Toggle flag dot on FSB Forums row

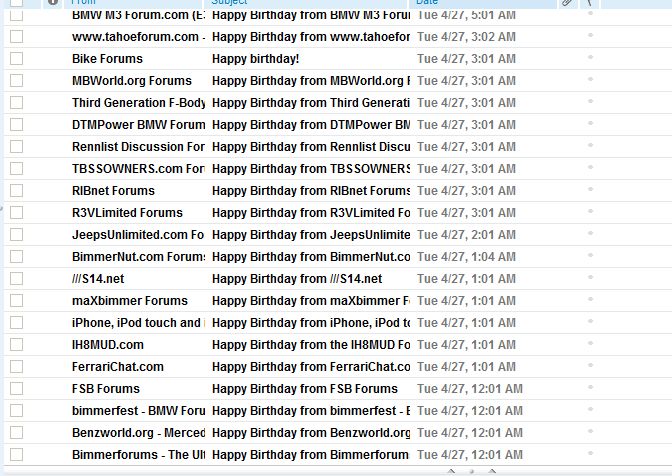pyautogui.click(x=591, y=387)
